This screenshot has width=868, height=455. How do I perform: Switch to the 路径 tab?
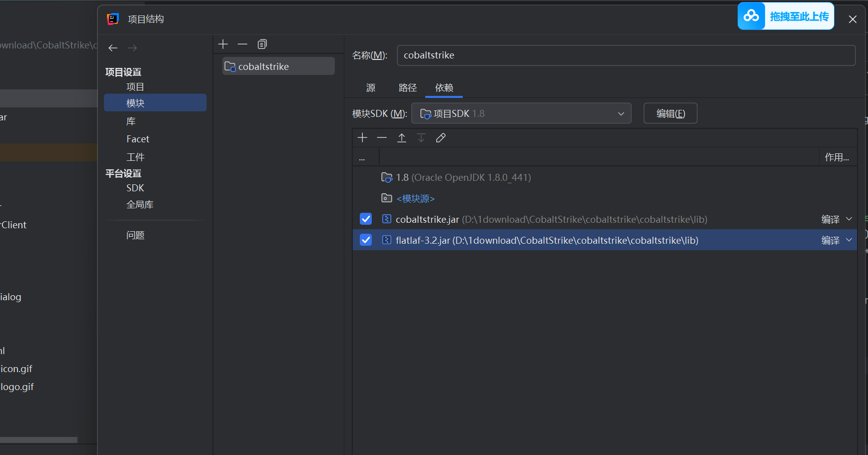pos(408,88)
